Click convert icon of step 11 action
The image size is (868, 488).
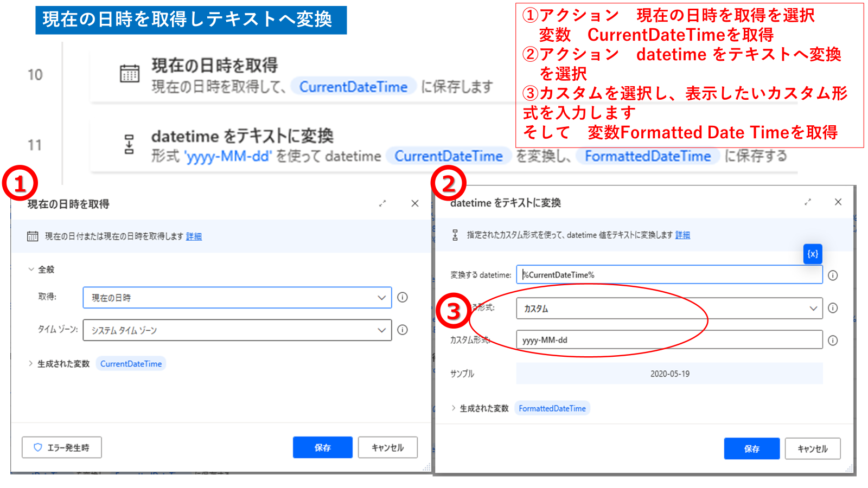click(129, 145)
